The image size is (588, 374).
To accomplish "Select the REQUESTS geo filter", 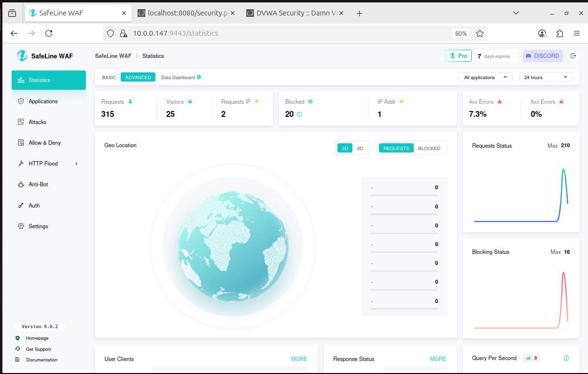I will click(396, 148).
